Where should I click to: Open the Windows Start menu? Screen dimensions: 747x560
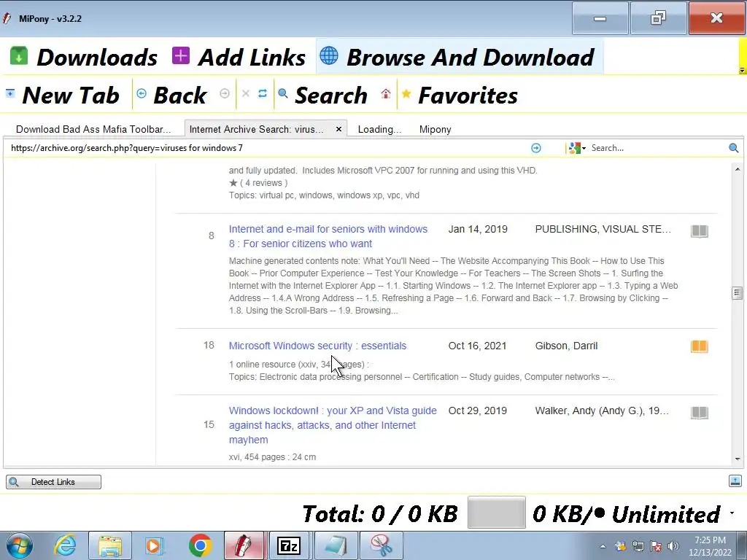point(20,545)
